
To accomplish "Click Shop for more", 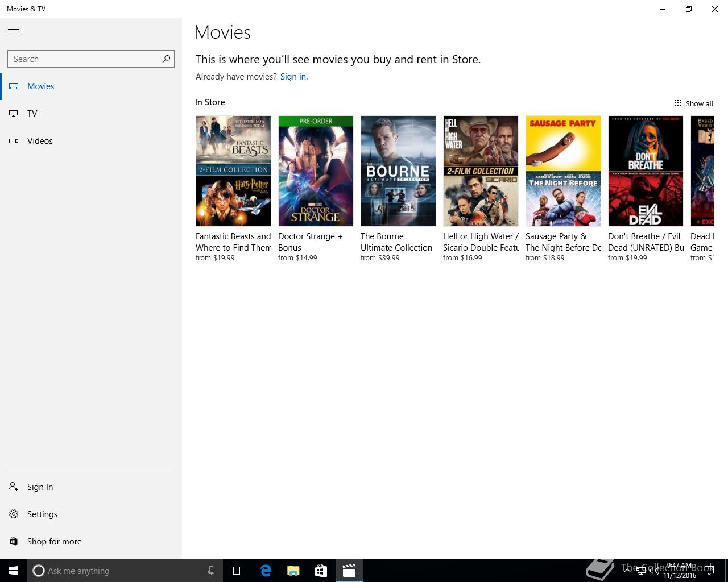I will point(91,542).
